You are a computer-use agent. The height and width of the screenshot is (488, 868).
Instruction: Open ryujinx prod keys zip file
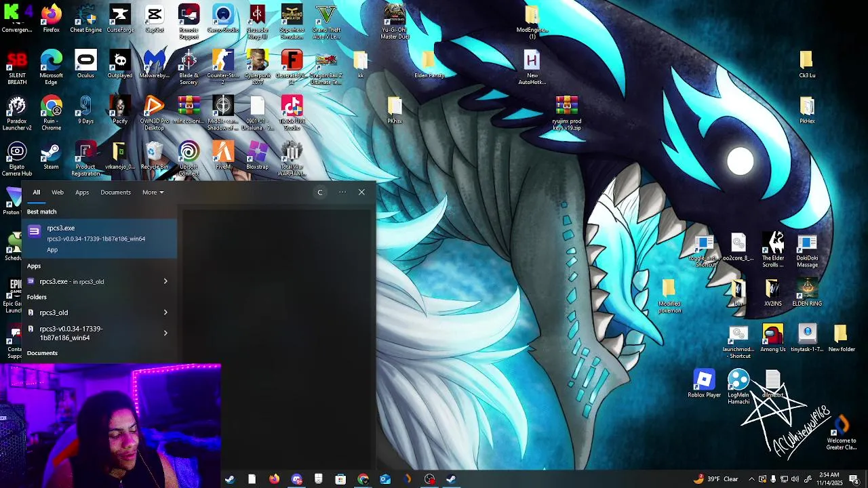pyautogui.click(x=567, y=113)
